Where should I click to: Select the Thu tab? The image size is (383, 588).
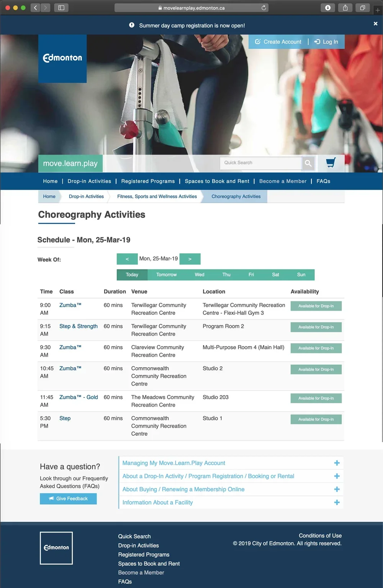[226, 275]
